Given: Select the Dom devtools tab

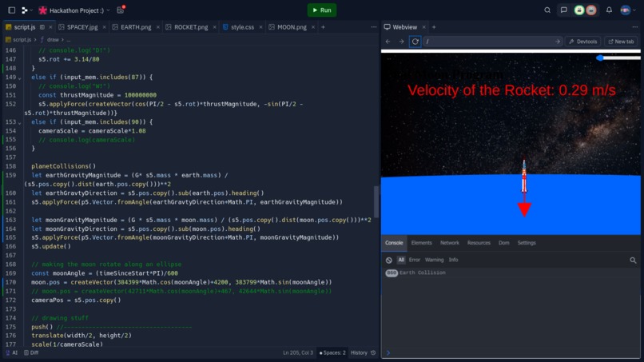Looking at the screenshot, I should click(x=503, y=243).
